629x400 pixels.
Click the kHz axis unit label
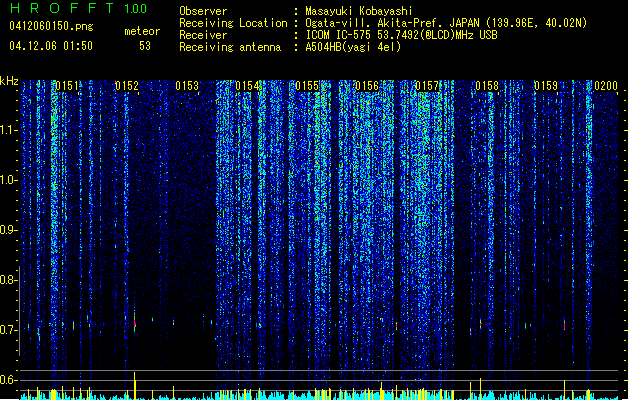point(9,81)
